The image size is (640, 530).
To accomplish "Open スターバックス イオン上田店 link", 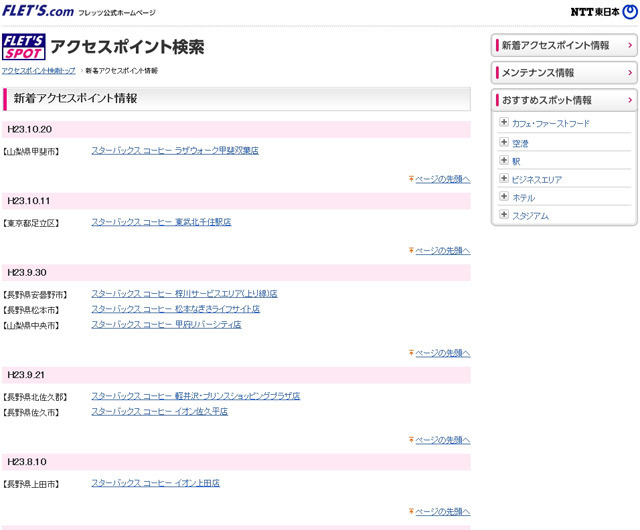I will click(156, 483).
